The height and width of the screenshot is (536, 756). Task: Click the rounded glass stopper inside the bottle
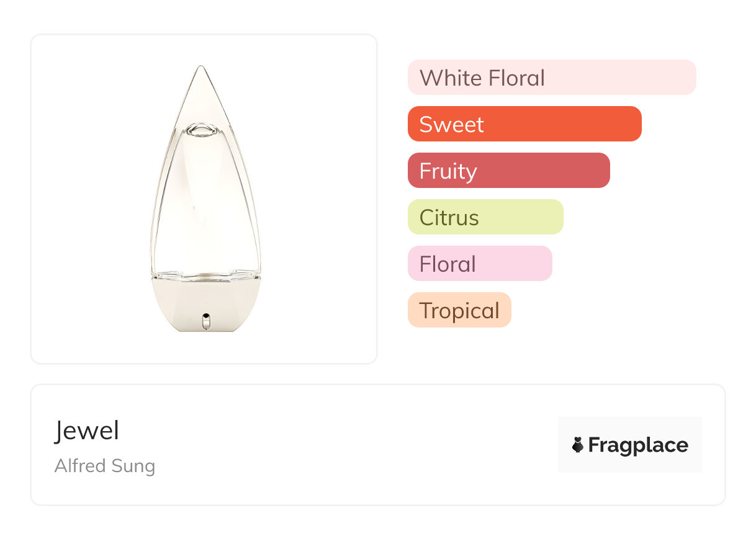[x=200, y=130]
